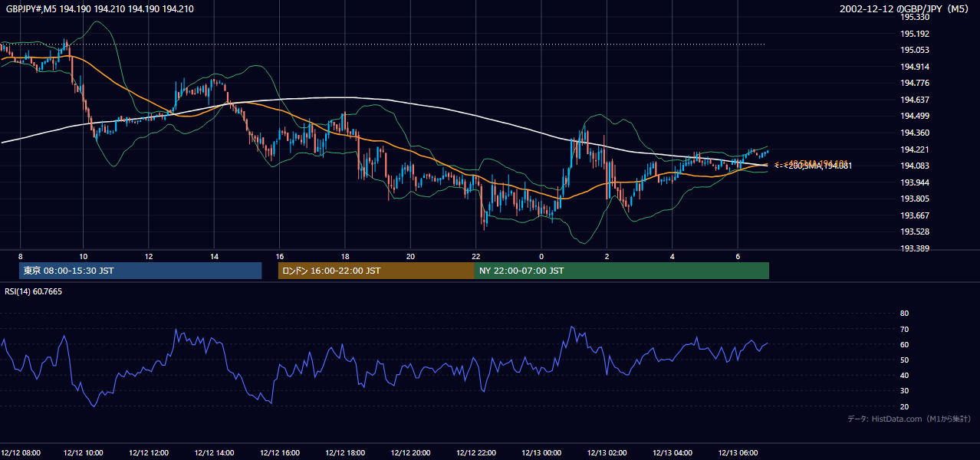Click hour tick '16' under price chart
This screenshot has height=460, width=980.
point(280,257)
